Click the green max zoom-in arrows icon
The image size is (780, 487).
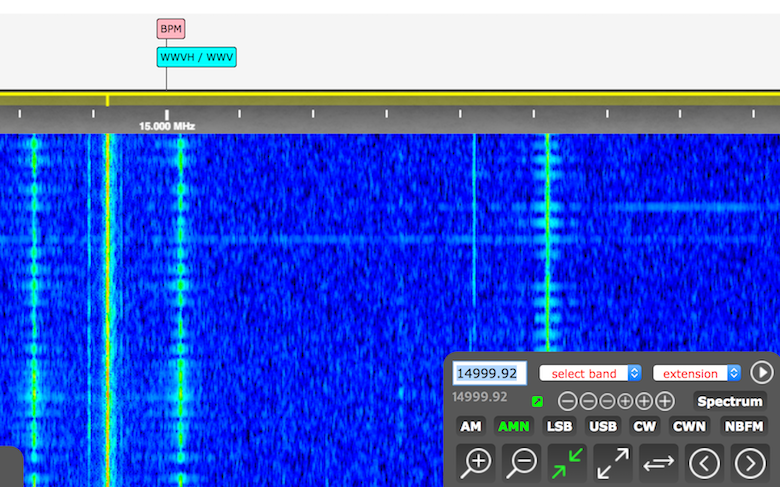point(568,463)
